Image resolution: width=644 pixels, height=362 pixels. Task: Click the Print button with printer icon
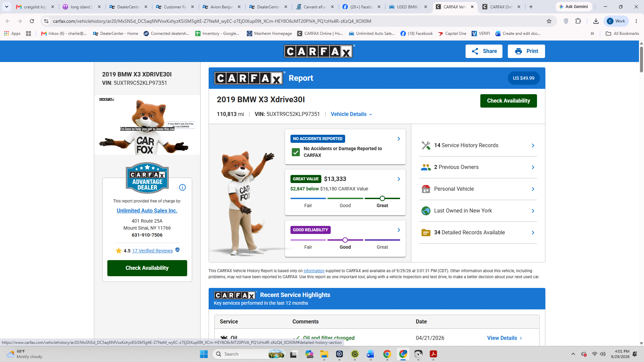(x=526, y=51)
